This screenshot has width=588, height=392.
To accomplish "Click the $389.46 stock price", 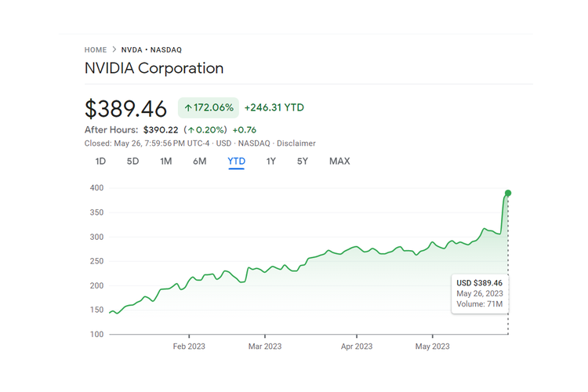I will (127, 108).
